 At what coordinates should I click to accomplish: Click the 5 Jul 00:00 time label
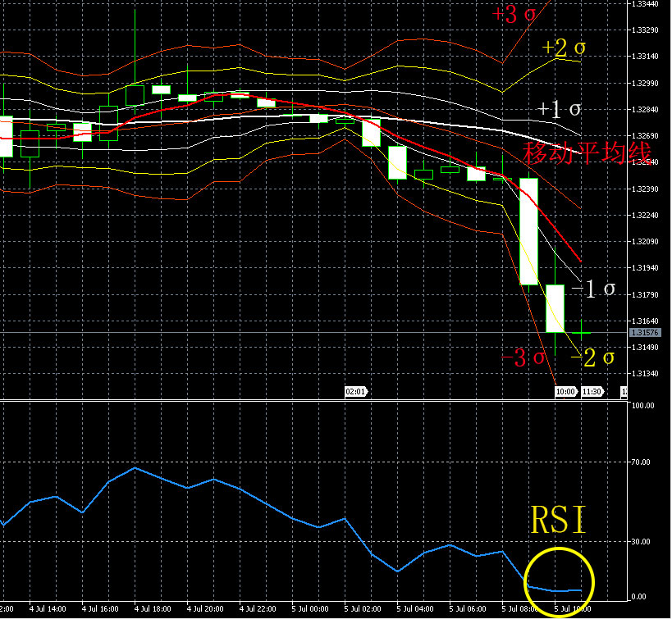pos(310,608)
